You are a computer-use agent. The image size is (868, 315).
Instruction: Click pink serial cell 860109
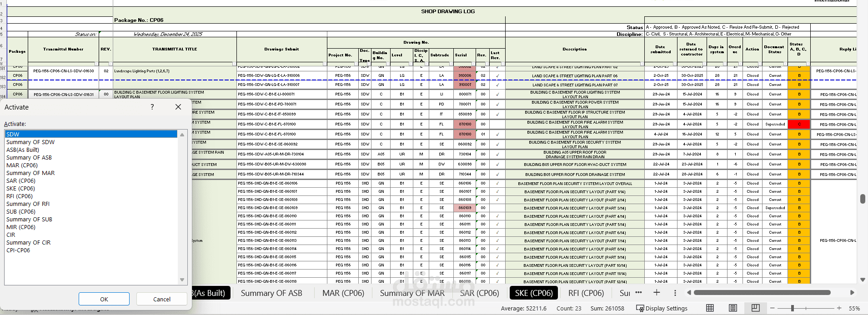point(465,208)
